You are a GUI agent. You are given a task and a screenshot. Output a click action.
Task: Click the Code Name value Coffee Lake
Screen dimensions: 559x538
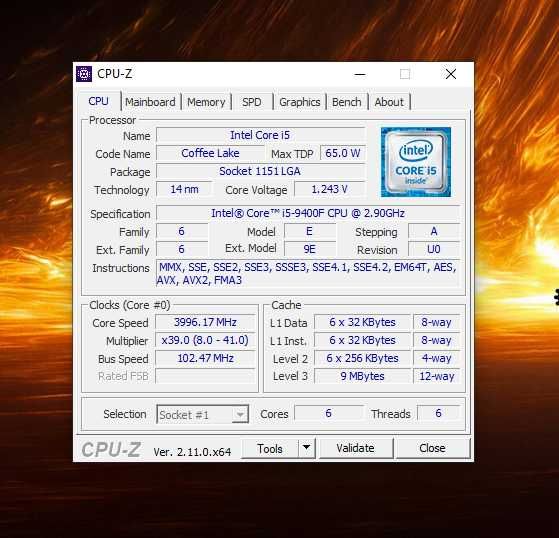(210, 153)
